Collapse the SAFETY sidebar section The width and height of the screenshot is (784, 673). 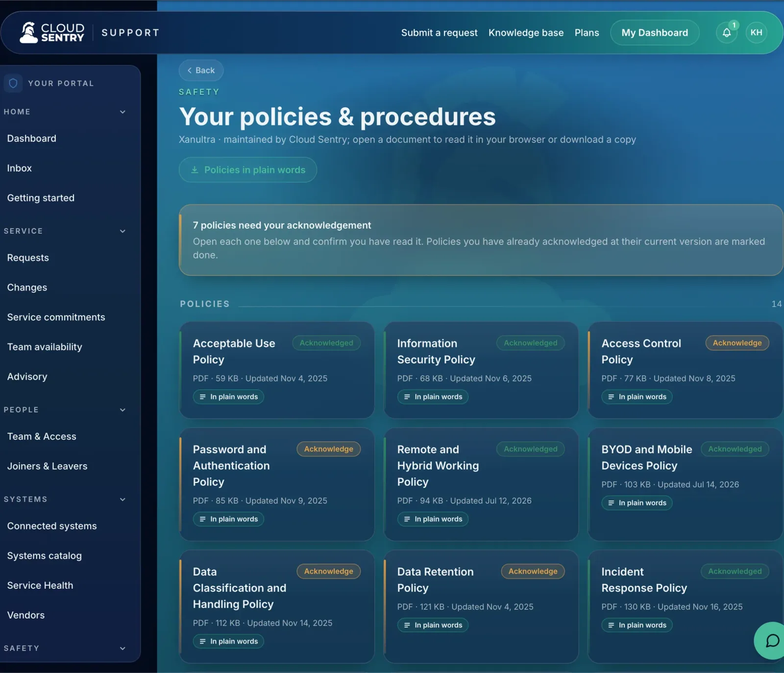click(122, 649)
